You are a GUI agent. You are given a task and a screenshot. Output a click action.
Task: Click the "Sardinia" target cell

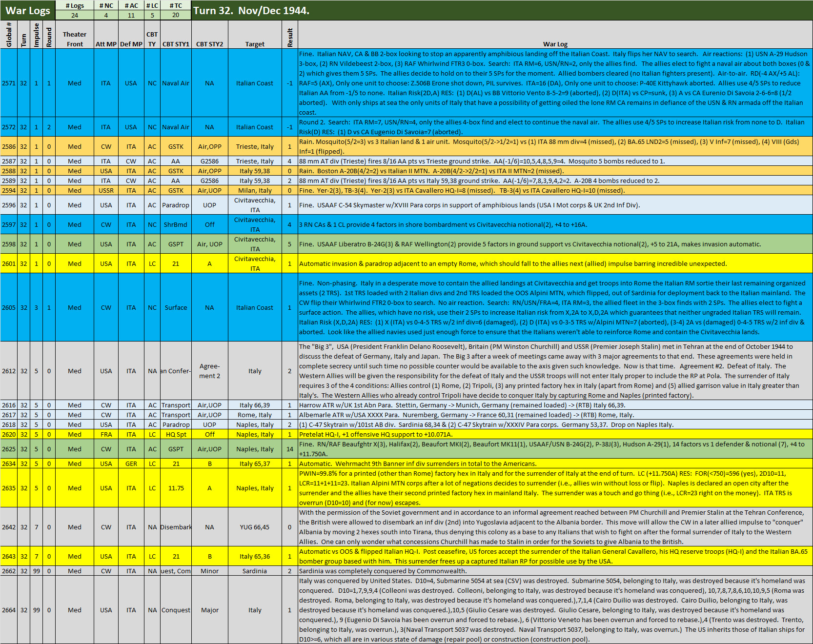point(255,571)
